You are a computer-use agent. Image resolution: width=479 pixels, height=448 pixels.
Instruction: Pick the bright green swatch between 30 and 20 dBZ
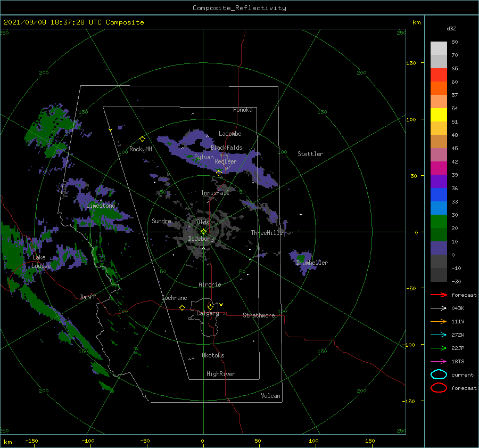point(439,222)
